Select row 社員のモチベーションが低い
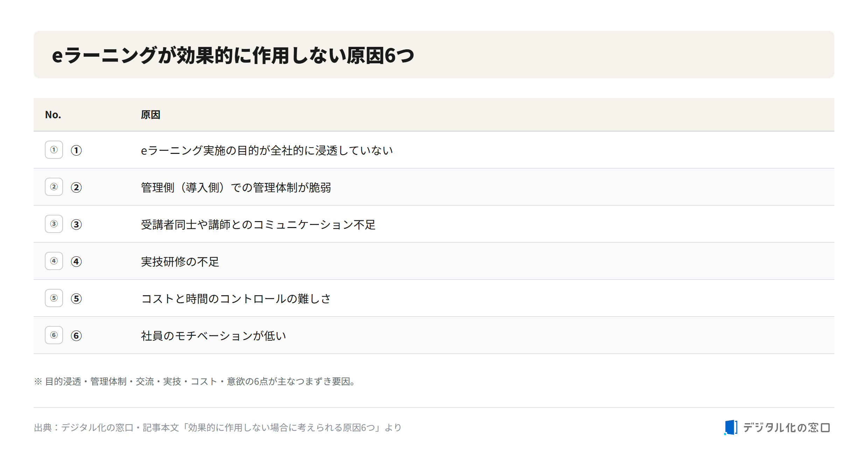The image size is (868, 468). pos(434,335)
